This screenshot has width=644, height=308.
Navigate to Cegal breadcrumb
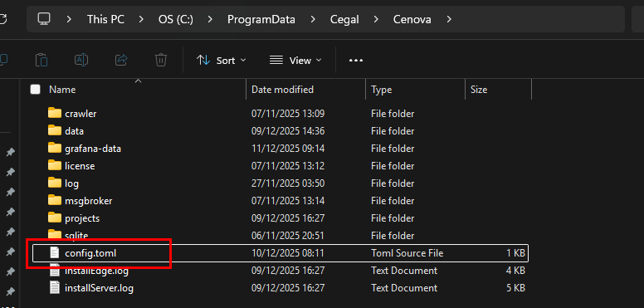(344, 19)
